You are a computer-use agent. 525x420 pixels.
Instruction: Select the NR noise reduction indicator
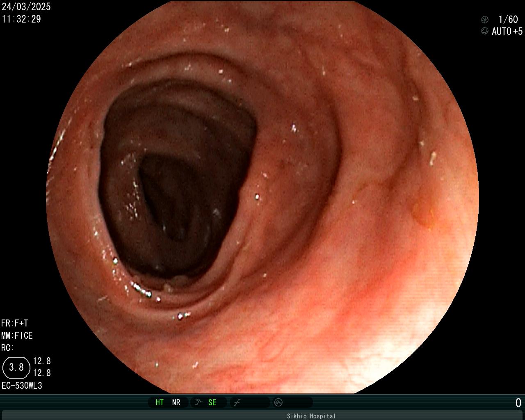(176, 402)
